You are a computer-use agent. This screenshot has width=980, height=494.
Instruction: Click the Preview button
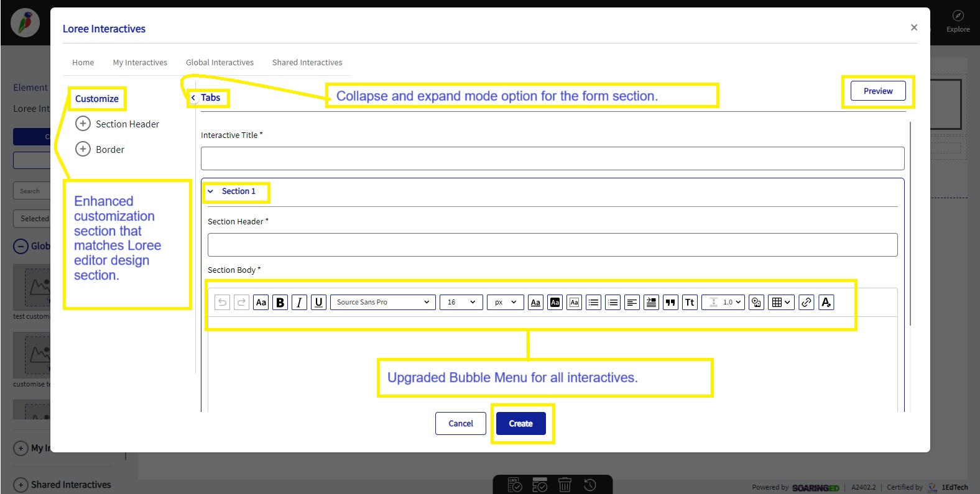(x=878, y=91)
